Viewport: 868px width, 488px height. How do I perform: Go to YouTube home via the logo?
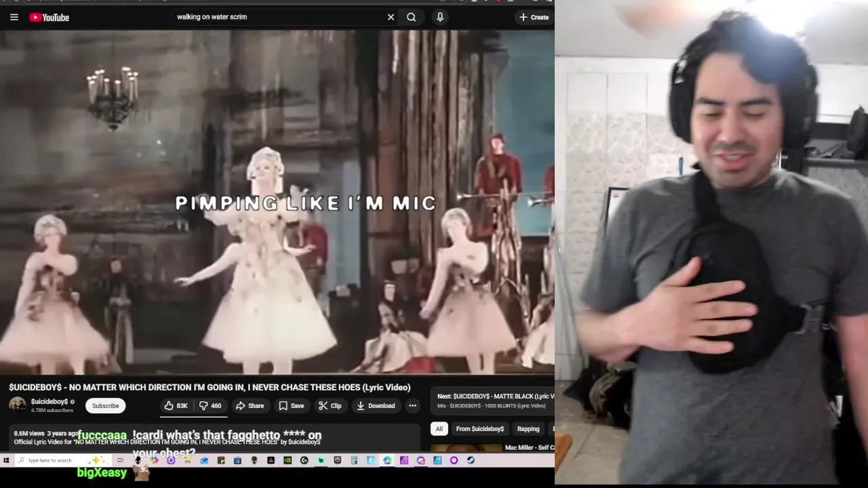click(49, 17)
